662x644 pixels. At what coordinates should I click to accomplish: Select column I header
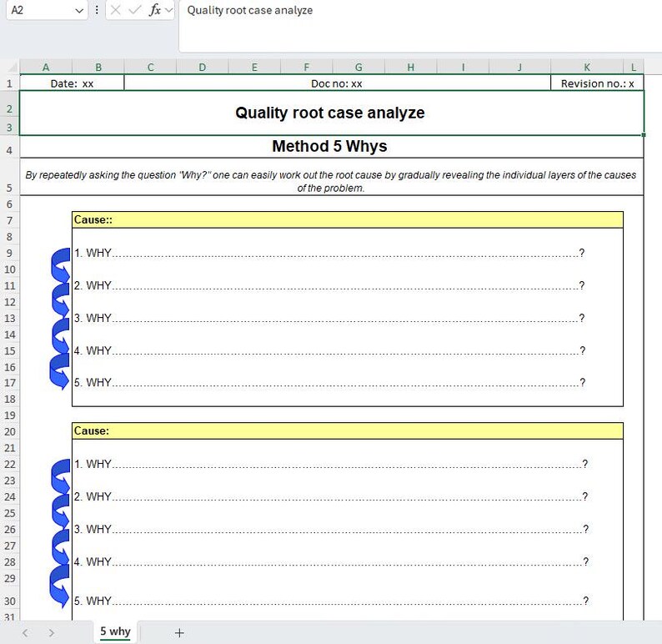tap(463, 67)
